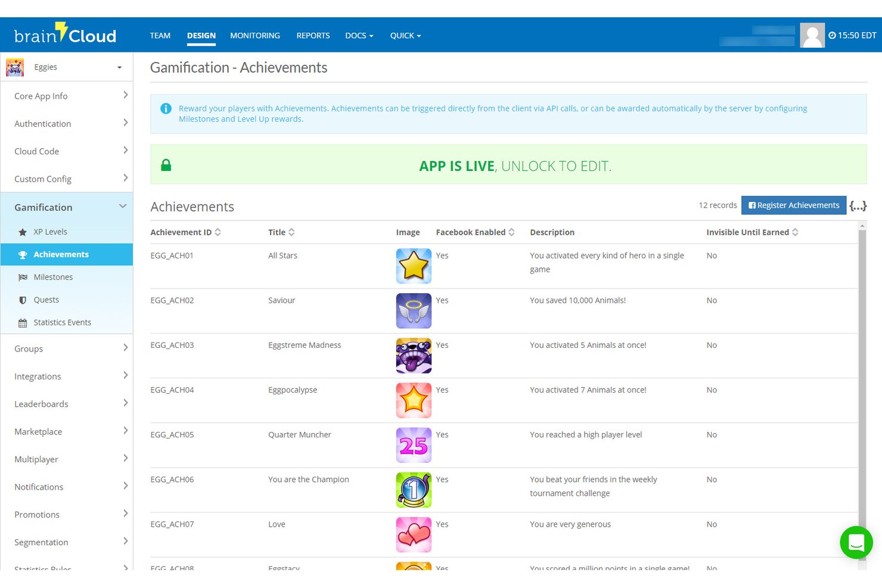Open Quests in the sidebar

(67, 300)
